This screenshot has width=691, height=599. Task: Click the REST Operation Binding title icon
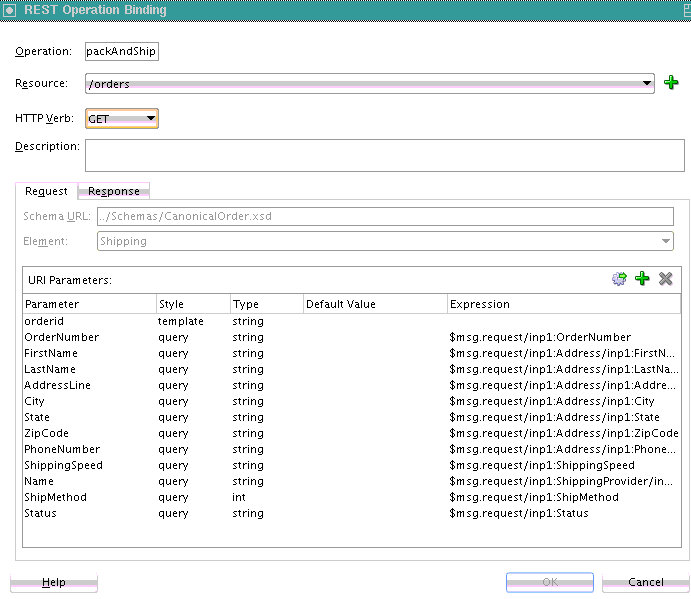(x=9, y=10)
